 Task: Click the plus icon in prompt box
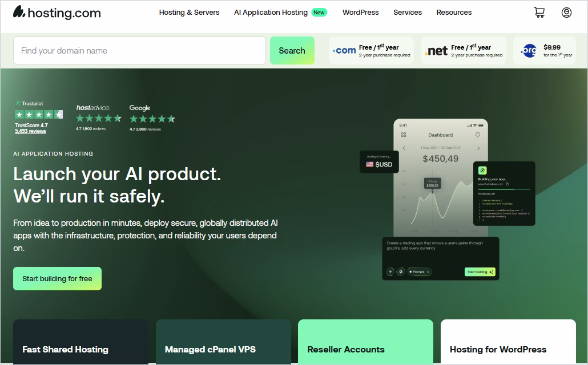click(390, 271)
